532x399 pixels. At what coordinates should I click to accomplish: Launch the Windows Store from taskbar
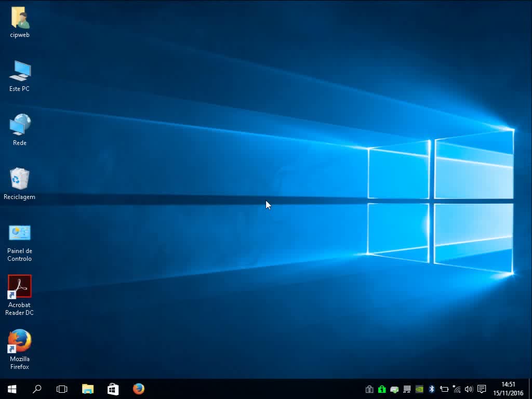(x=112, y=389)
